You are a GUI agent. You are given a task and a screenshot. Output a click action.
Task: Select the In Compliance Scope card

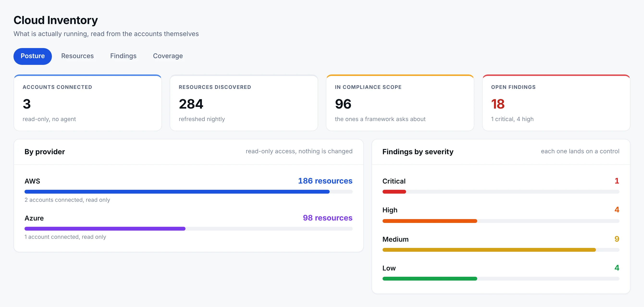(400, 103)
